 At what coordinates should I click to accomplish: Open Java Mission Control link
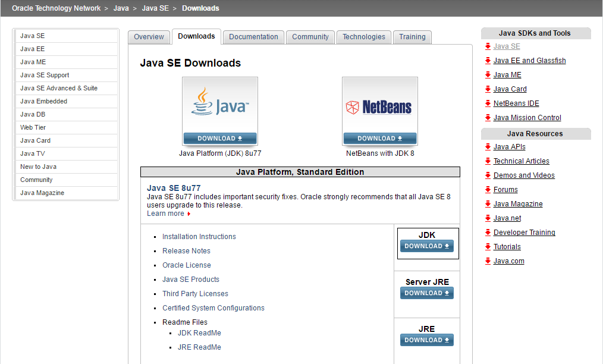(x=527, y=117)
